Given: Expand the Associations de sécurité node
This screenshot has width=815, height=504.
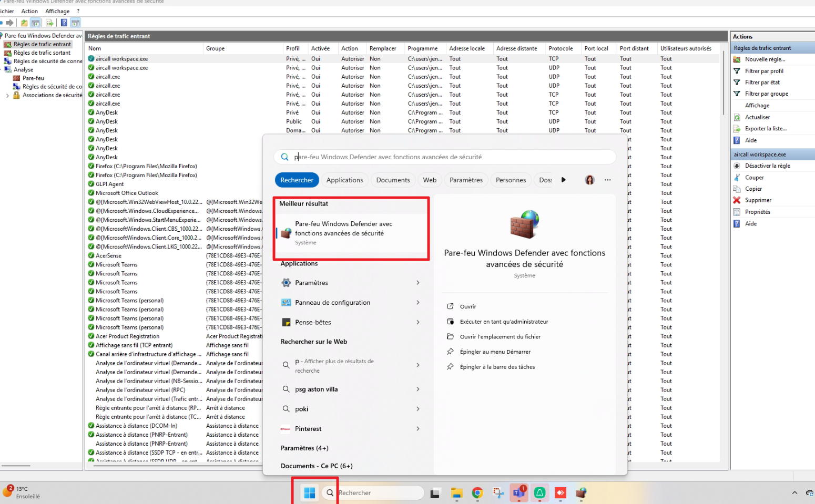Looking at the screenshot, I should [7, 96].
